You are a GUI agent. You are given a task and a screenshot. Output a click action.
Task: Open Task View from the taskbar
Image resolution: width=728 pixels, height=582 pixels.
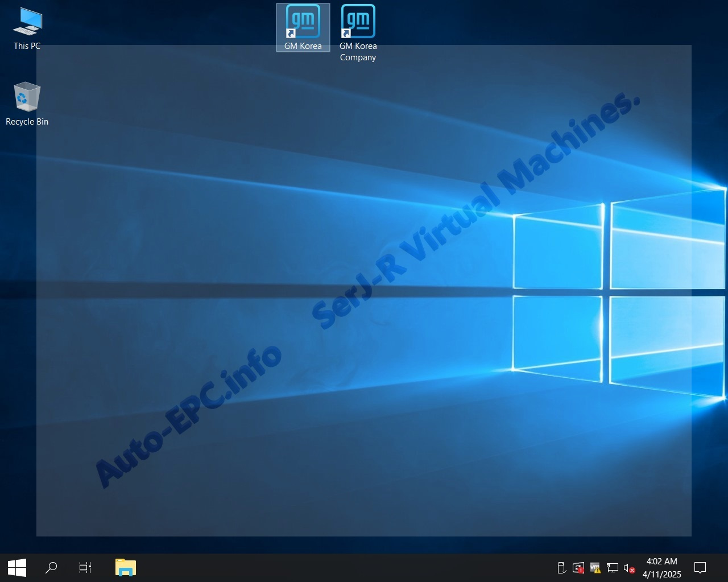[x=85, y=567]
